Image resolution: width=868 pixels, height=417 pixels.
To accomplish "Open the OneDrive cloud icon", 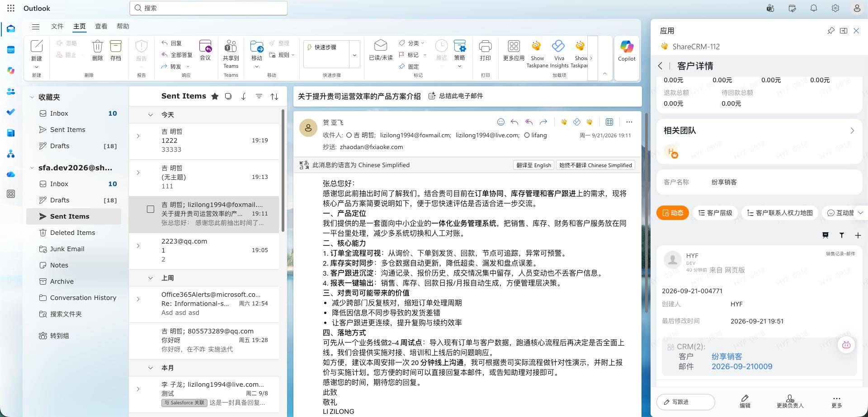I will click(11, 174).
